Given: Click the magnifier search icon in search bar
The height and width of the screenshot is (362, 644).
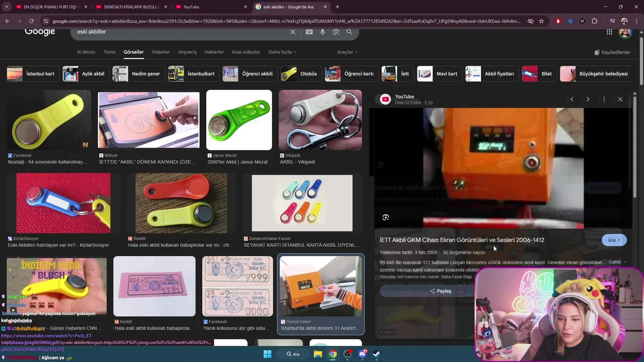Looking at the screenshot, I should tap(349, 32).
